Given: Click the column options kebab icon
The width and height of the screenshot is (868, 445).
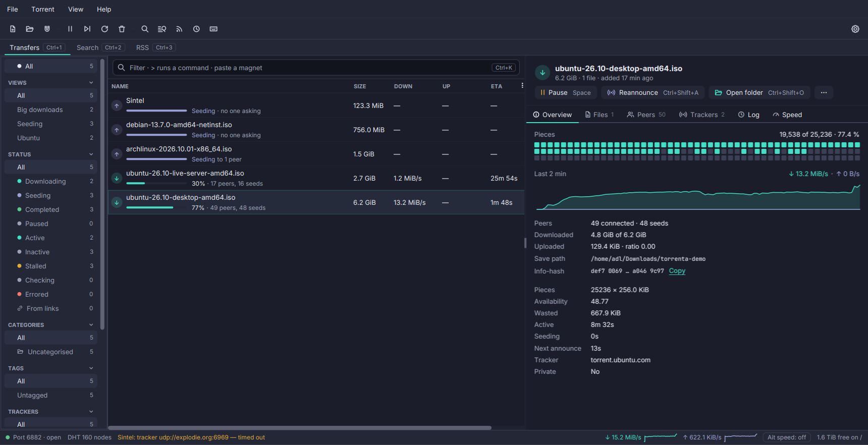Looking at the screenshot, I should coord(522,86).
